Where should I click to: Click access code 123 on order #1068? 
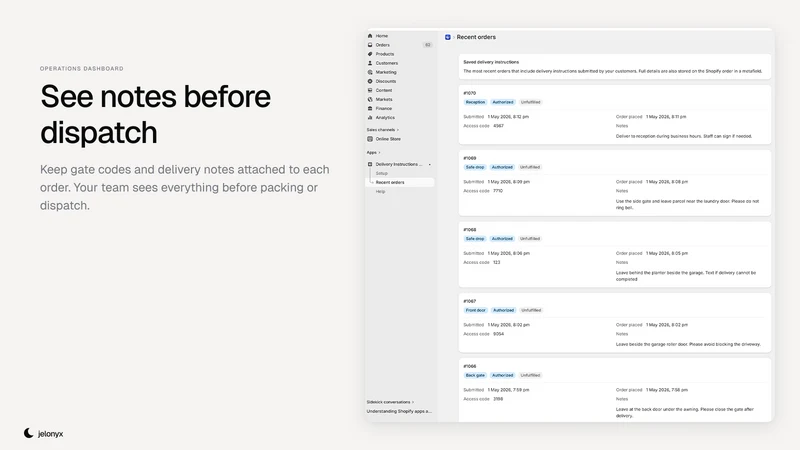pos(496,262)
